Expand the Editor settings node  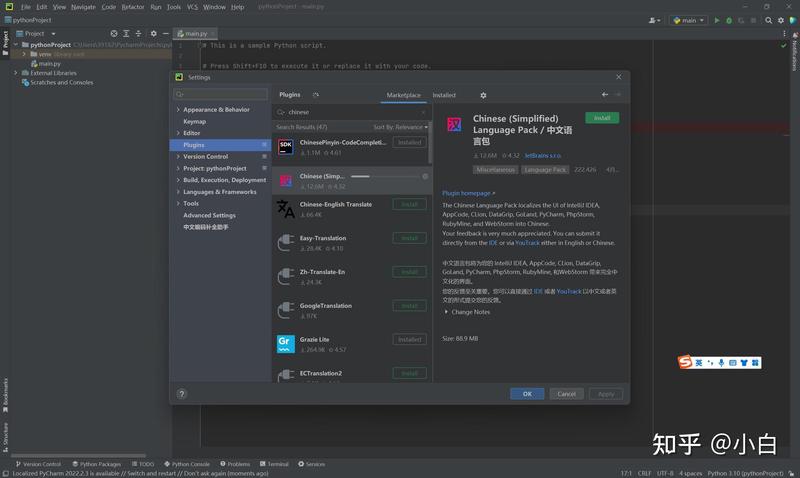[178, 133]
